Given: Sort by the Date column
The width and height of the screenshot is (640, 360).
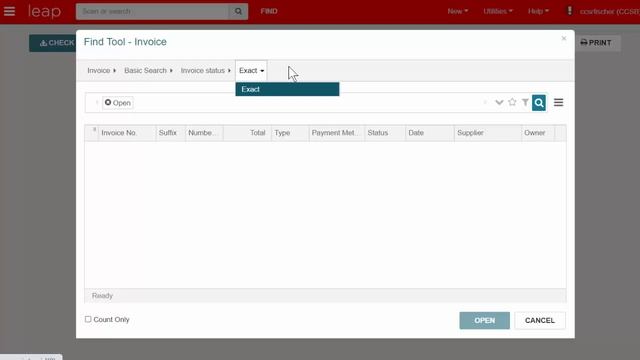Looking at the screenshot, I should (430, 133).
